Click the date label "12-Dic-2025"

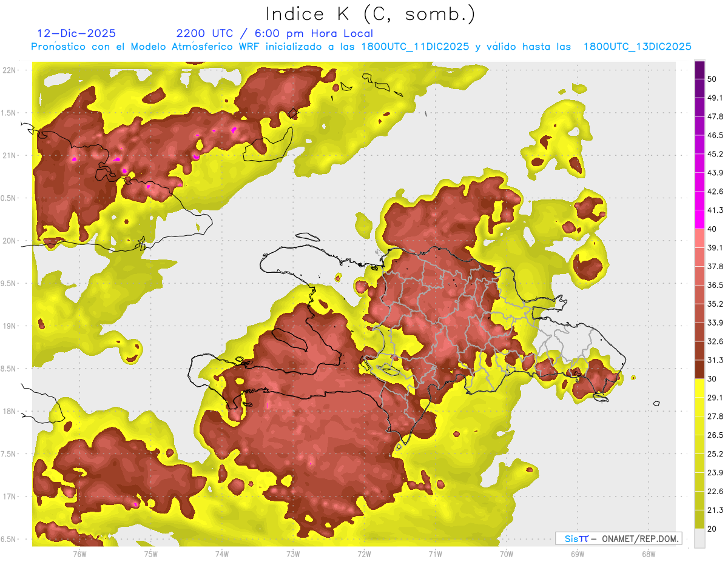click(76, 33)
